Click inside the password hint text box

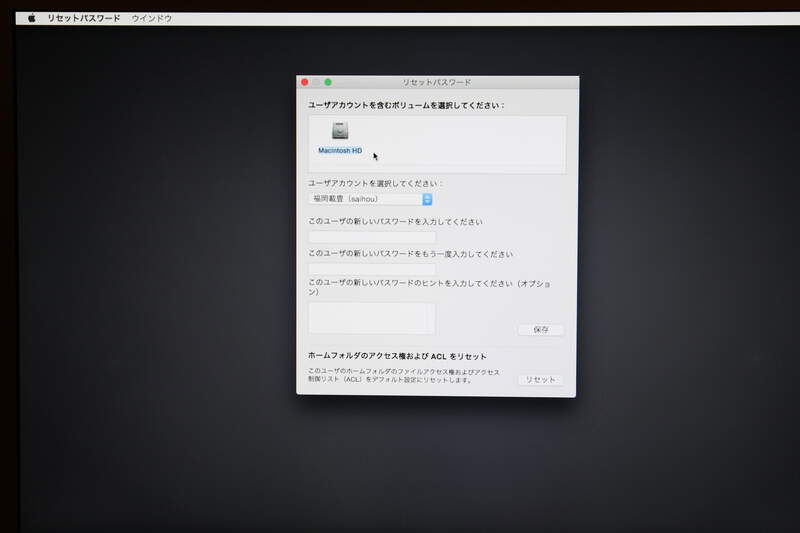click(x=372, y=318)
